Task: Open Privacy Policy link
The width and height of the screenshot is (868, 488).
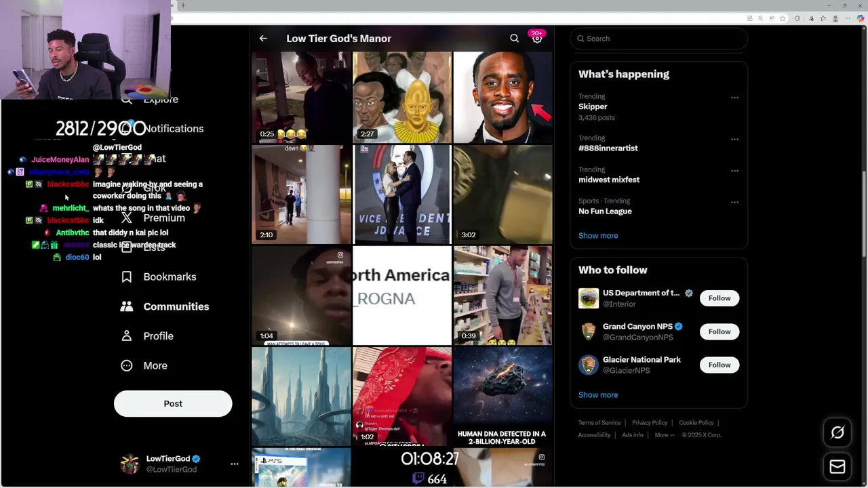Action: [650, 423]
